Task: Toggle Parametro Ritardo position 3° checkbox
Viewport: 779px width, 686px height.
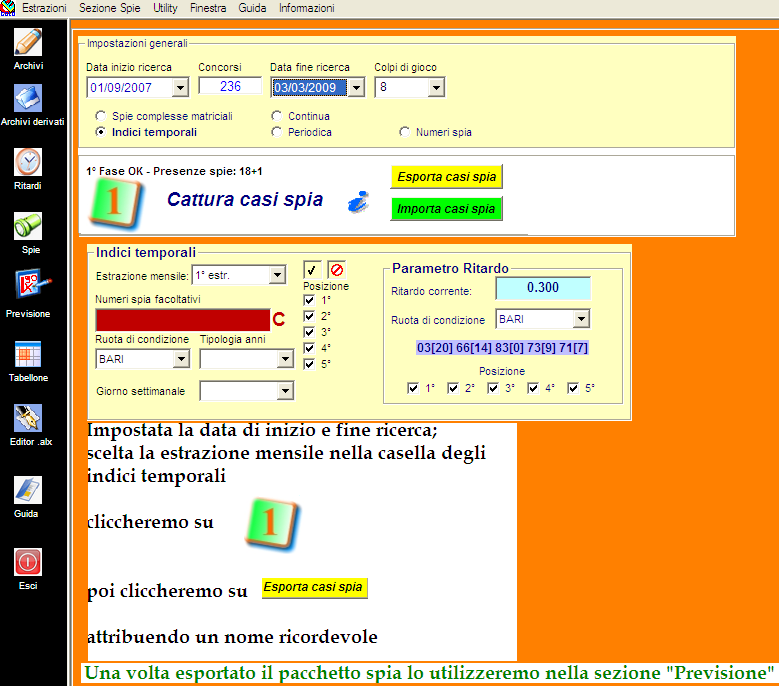Action: tap(493, 388)
